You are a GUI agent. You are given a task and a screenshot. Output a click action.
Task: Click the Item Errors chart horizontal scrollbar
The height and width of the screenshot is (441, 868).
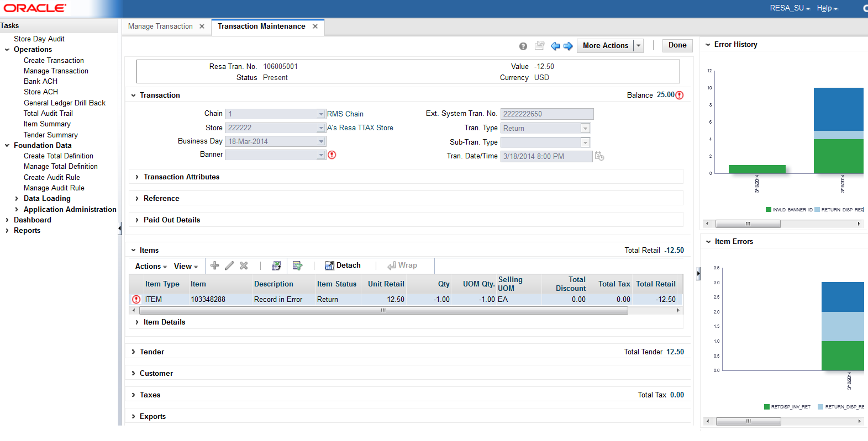(x=748, y=422)
